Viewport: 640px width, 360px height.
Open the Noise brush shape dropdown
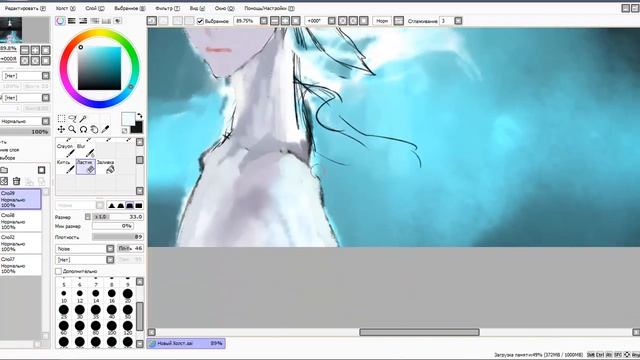(110, 249)
